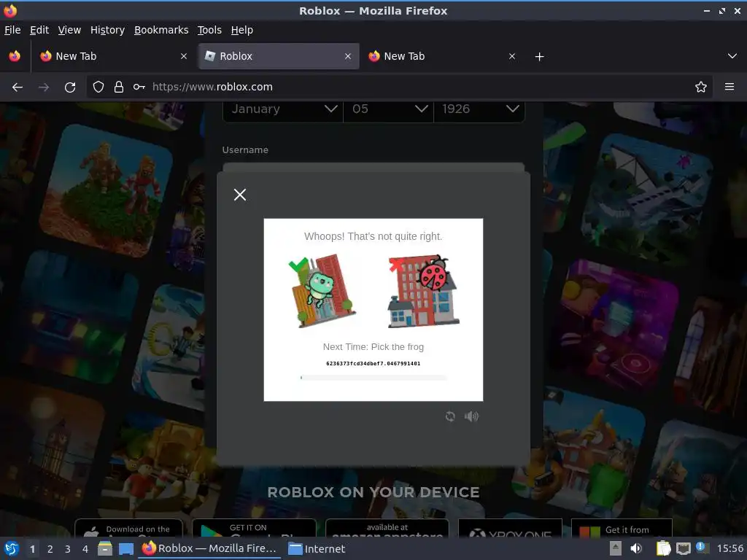Expand the list all tabs chevron
The width and height of the screenshot is (747, 560).
point(732,56)
